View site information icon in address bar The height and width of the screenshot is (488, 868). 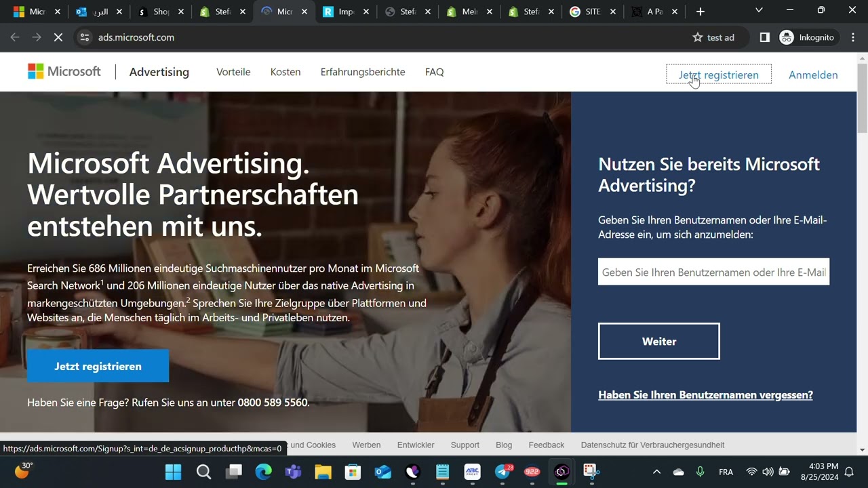84,37
